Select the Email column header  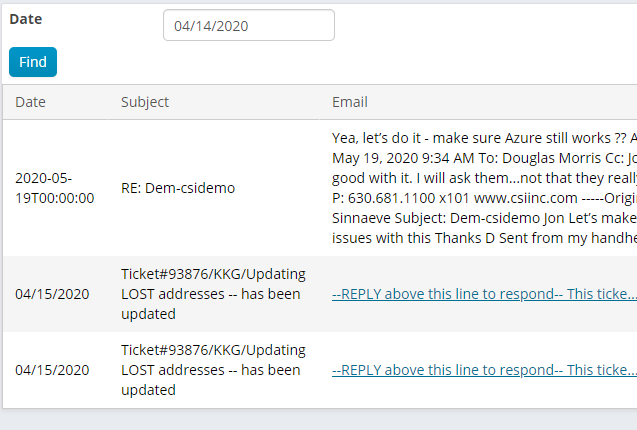[350, 102]
